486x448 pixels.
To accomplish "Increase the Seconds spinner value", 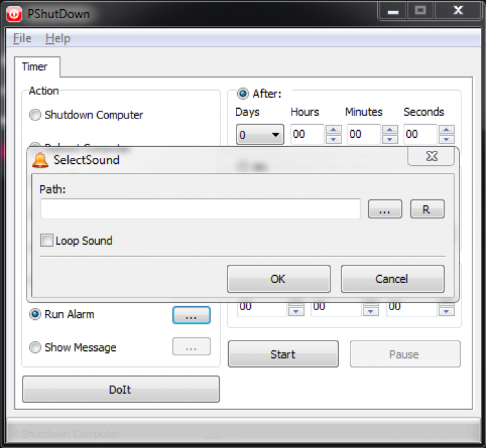I will (446, 129).
